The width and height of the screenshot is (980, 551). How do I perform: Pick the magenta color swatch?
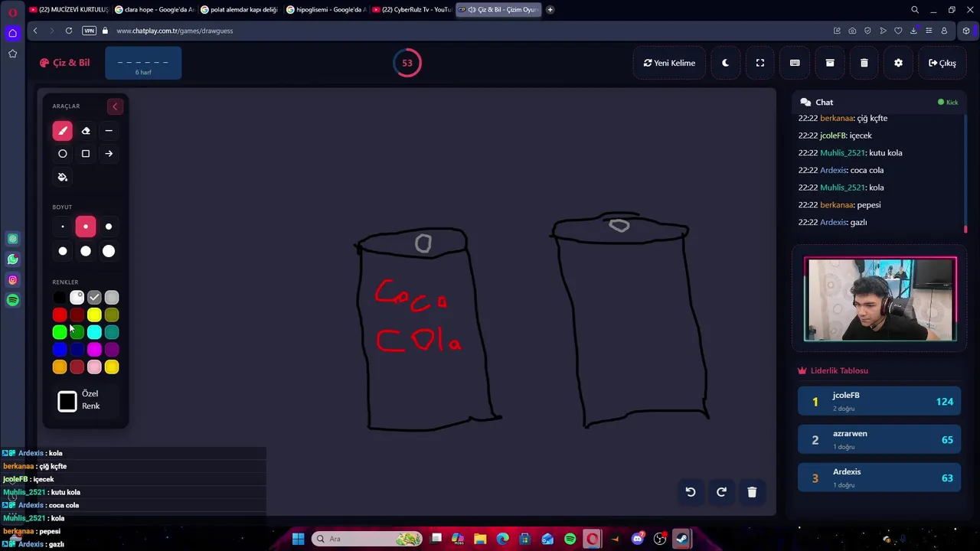tap(94, 350)
